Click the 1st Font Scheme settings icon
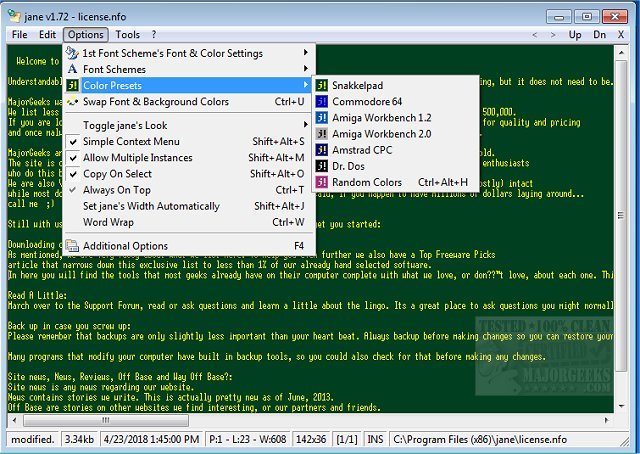 (72, 53)
